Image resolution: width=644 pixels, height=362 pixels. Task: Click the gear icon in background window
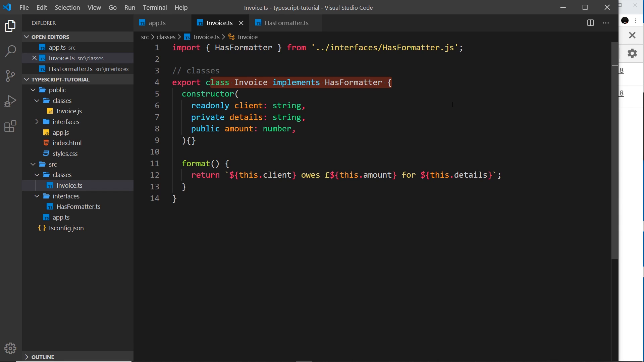632,53
